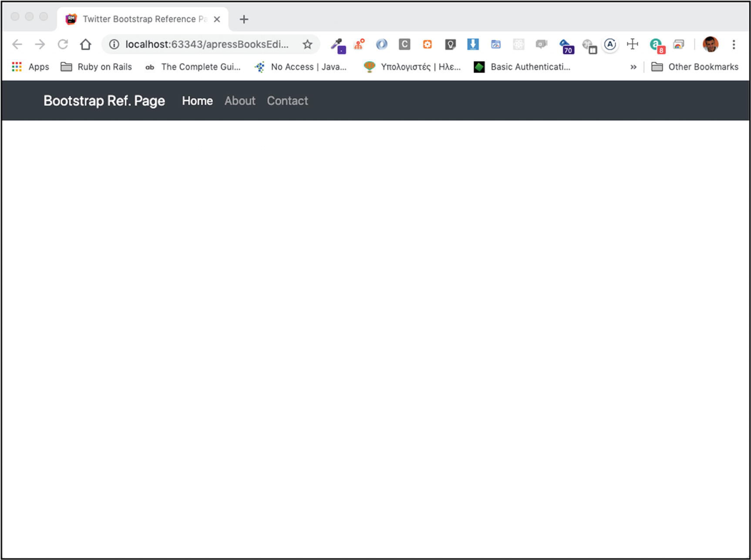Image resolution: width=751 pixels, height=560 pixels.
Task: Click the blue download arrow extension
Action: [473, 44]
